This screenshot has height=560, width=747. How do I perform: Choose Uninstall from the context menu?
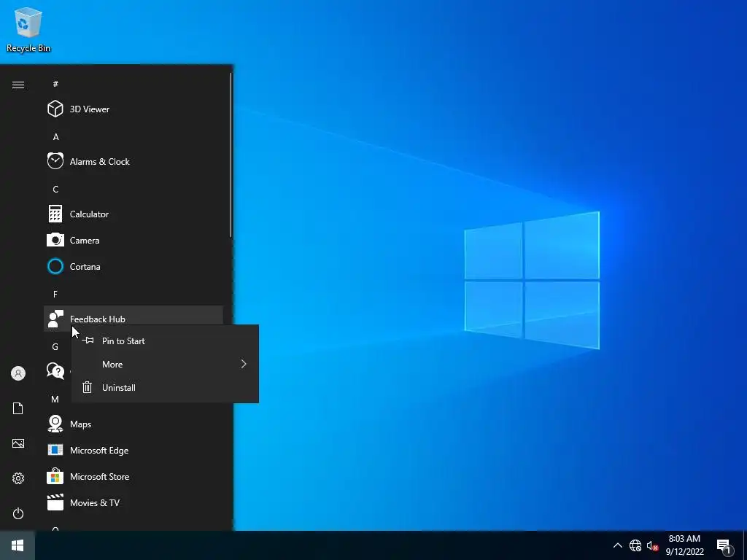click(x=165, y=388)
